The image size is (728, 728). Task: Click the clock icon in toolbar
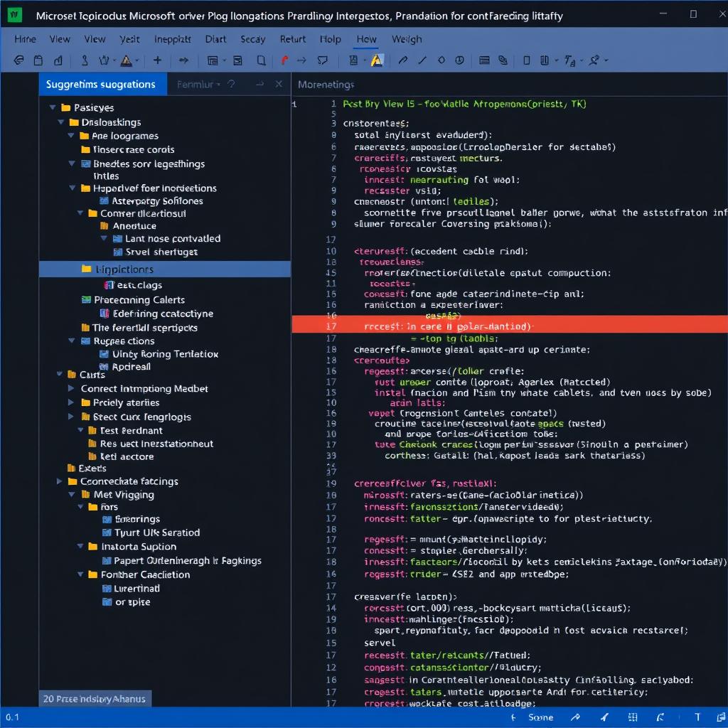click(x=460, y=60)
